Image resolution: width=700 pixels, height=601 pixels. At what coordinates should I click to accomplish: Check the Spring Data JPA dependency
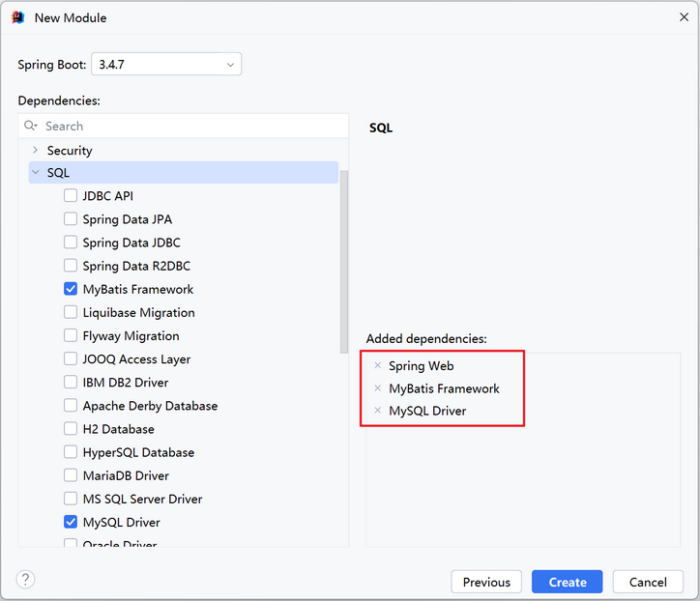click(71, 218)
